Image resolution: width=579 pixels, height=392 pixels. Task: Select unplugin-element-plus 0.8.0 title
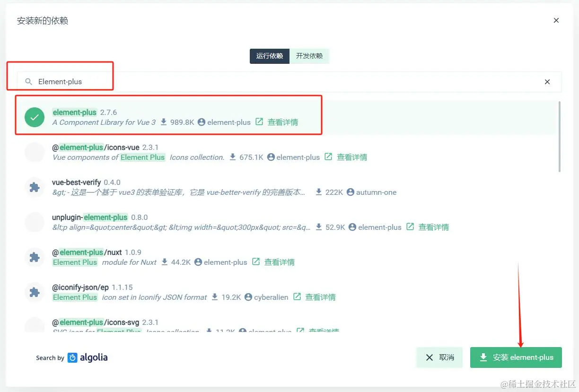[x=100, y=217]
